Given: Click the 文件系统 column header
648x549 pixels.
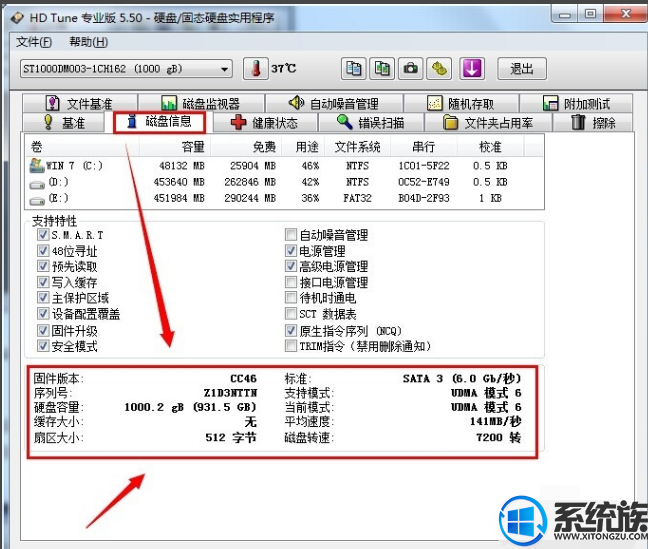Looking at the screenshot, I should pyautogui.click(x=357, y=146).
